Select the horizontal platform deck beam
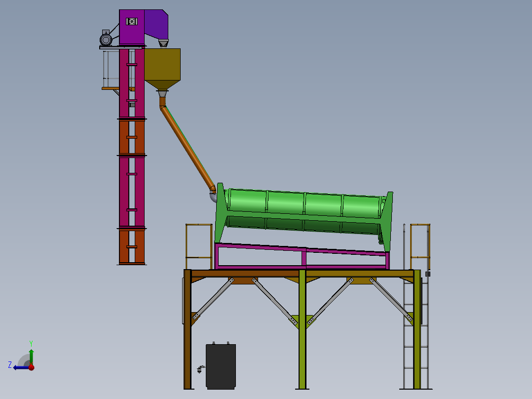The image size is (532, 399). 302,274
